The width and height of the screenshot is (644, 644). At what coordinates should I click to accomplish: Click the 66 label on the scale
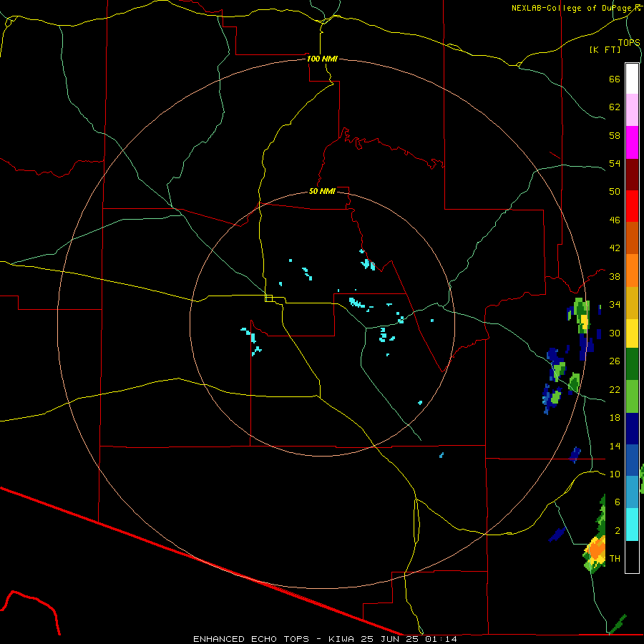click(x=615, y=79)
